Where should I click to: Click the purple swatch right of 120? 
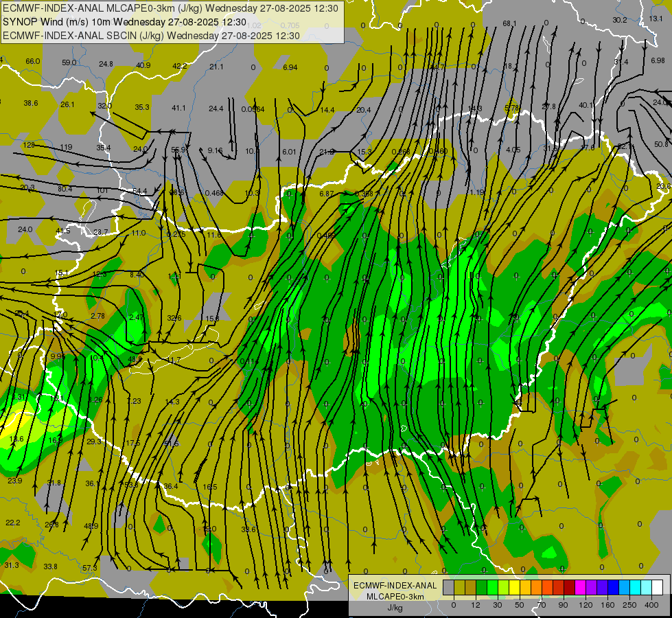(x=592, y=587)
